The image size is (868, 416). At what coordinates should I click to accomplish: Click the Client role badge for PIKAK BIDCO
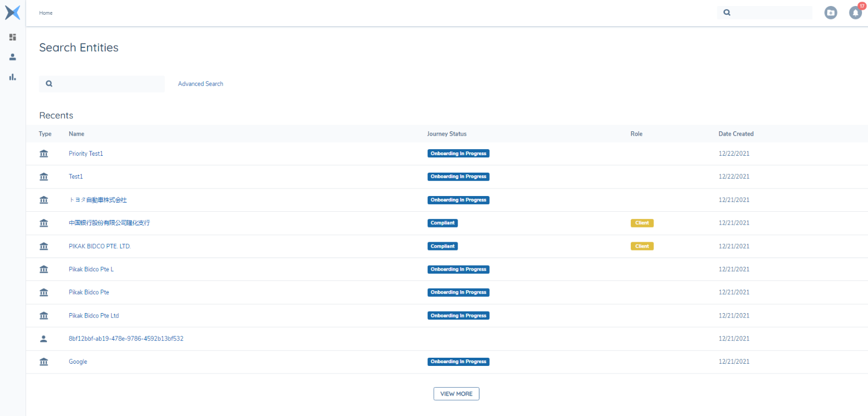click(642, 246)
